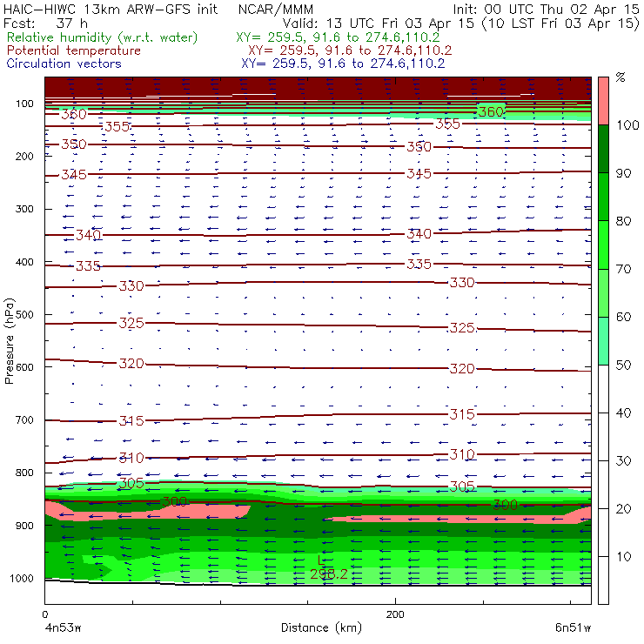This screenshot has width=644, height=644.
Task: Click the '6n51w' end location label
Action: (x=573, y=628)
